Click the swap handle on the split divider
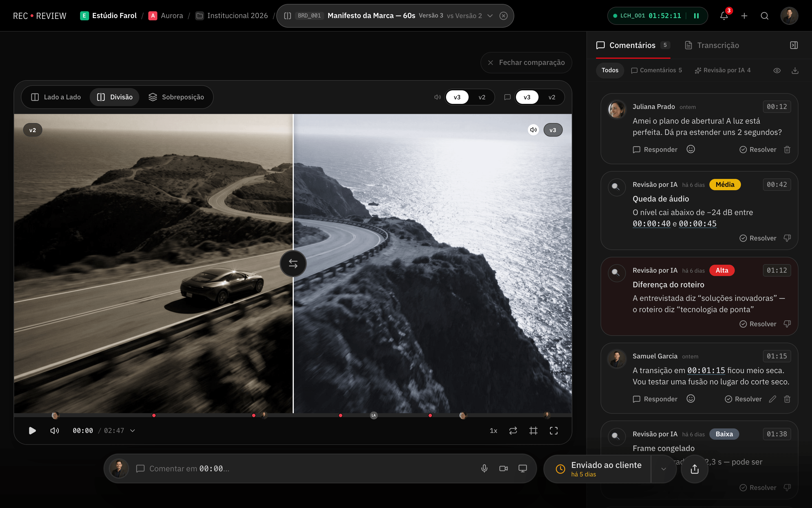Image resolution: width=812 pixels, height=508 pixels. point(293,264)
